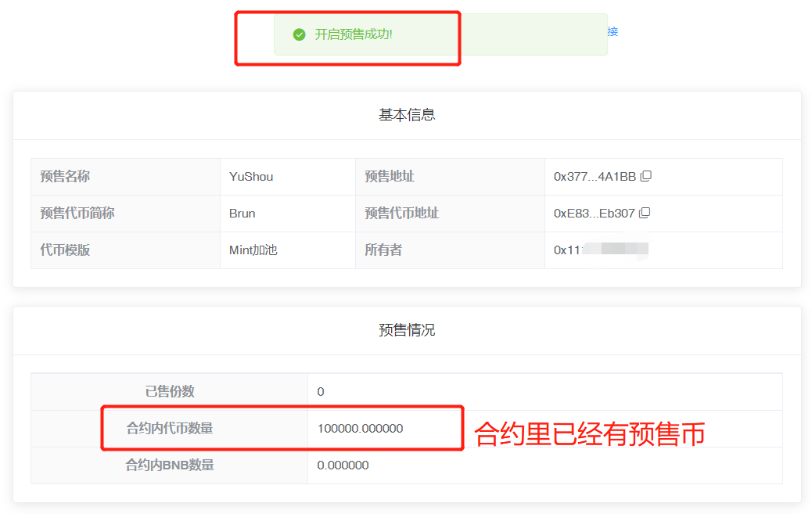This screenshot has width=812, height=514.
Task: Click the 所有者 field label
Action: click(383, 250)
